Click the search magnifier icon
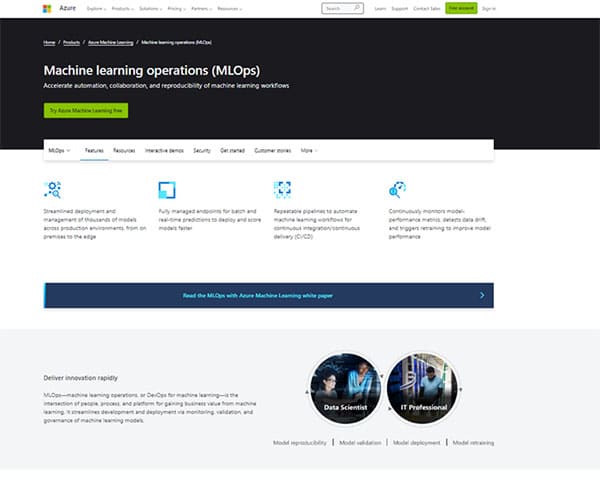600x483 pixels. pos(357,8)
